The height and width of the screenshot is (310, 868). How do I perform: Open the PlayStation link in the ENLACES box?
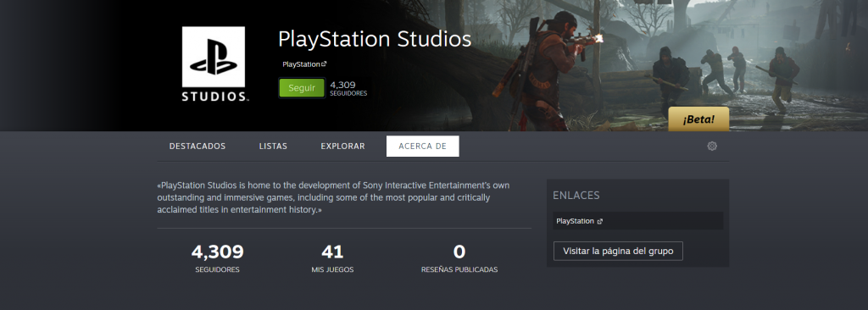point(575,221)
